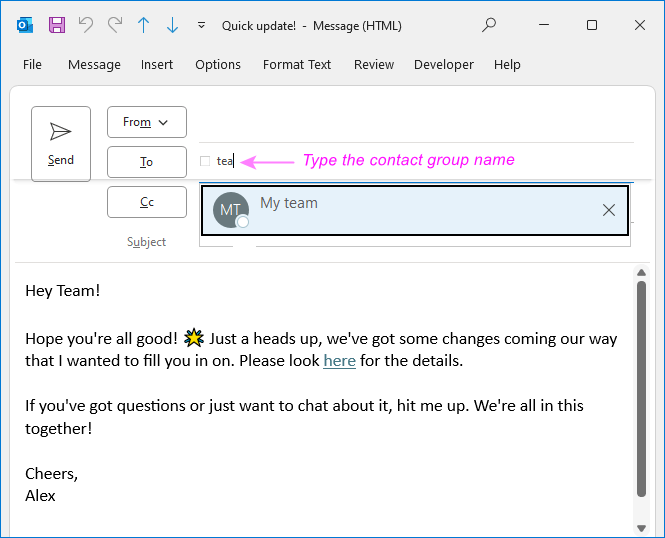Viewport: 665px width, 538px height.
Task: Click the Outlook app icon in title bar
Action: [25, 25]
